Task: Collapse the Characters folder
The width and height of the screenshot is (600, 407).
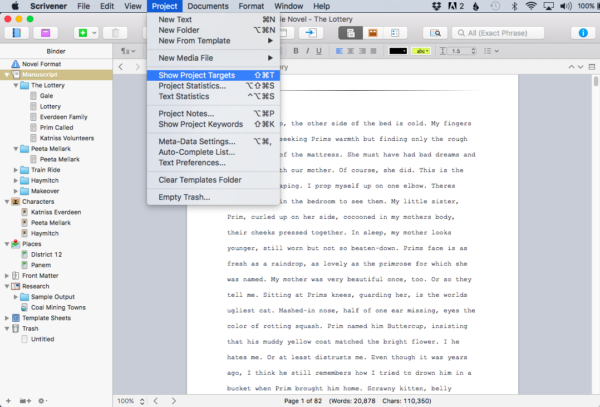Action: coord(7,202)
